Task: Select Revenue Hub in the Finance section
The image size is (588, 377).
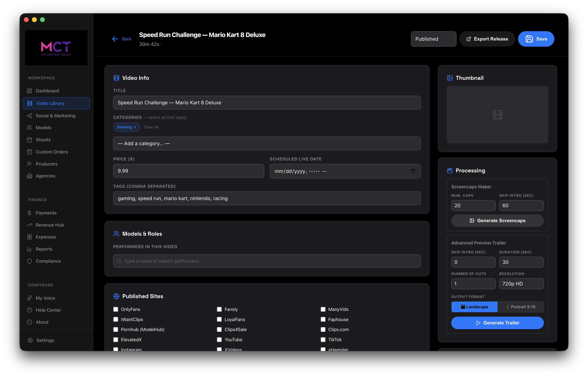Action: [50, 225]
